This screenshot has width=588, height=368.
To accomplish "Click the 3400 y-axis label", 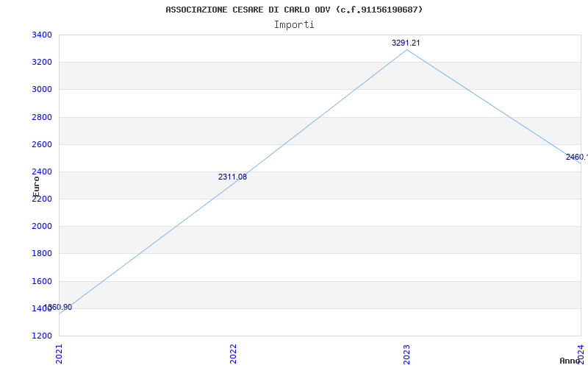I will pyautogui.click(x=42, y=35).
